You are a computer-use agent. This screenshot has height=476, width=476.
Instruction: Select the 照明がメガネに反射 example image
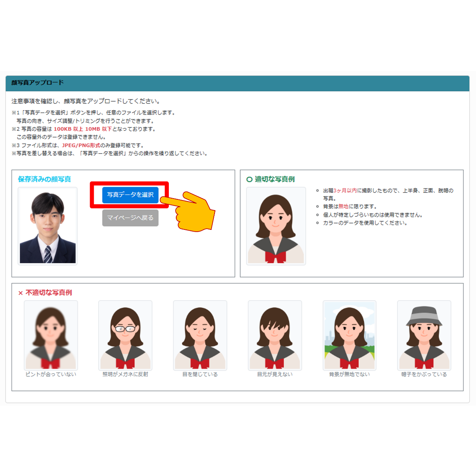click(125, 335)
